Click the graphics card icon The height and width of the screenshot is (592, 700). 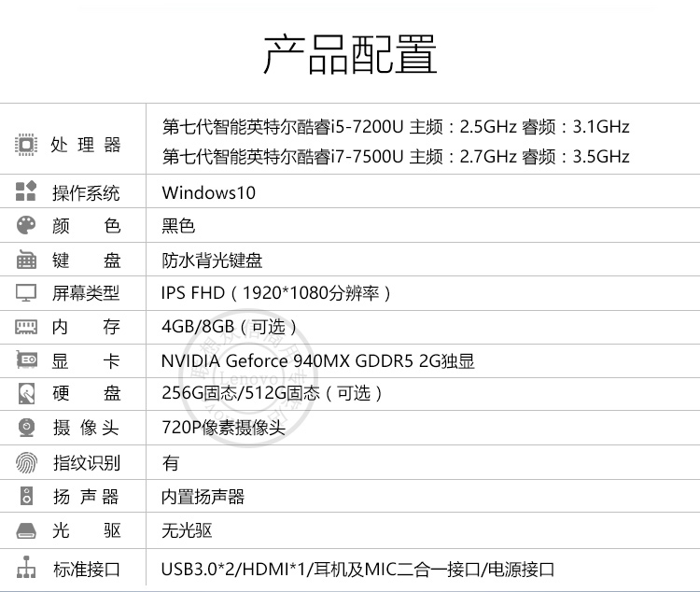tap(26, 360)
